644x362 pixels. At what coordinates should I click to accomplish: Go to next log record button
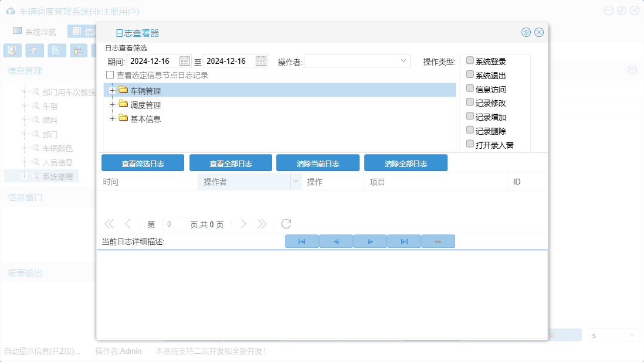(x=370, y=241)
